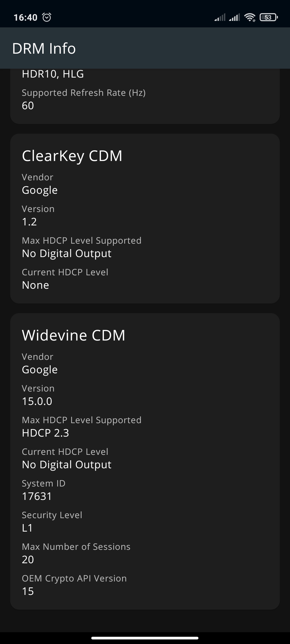Tap the Wi-Fi status icon
This screenshot has height=644, width=290.
(250, 17)
